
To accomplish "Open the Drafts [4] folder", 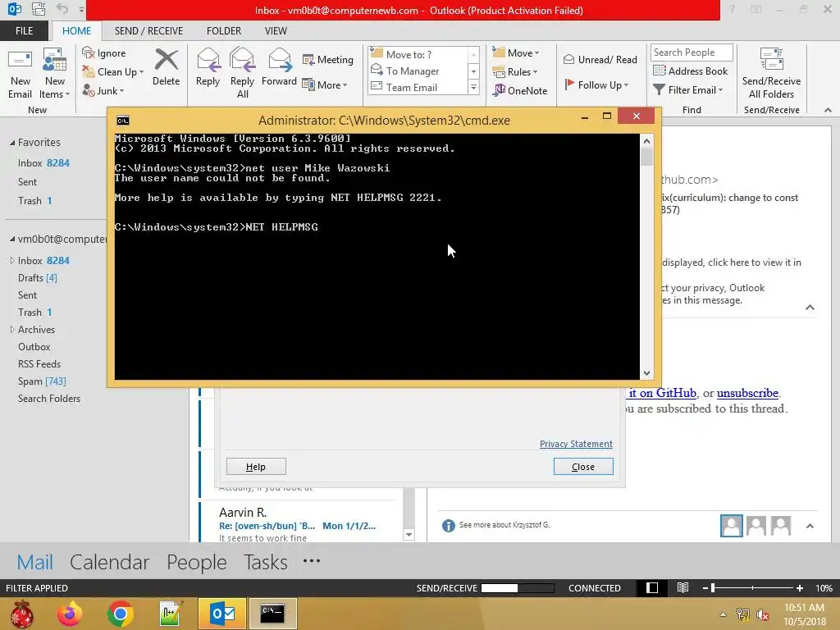I will click(38, 278).
